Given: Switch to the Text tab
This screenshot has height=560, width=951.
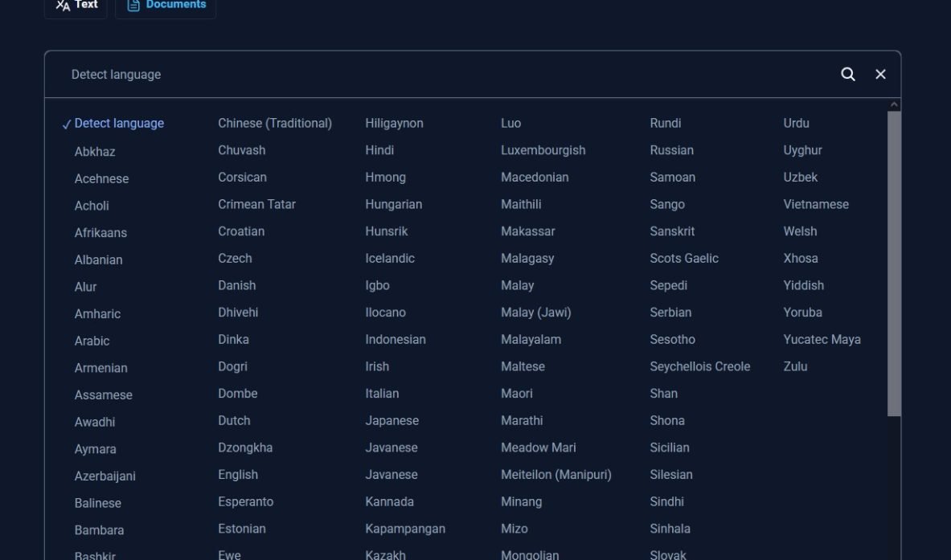Looking at the screenshot, I should (x=76, y=5).
